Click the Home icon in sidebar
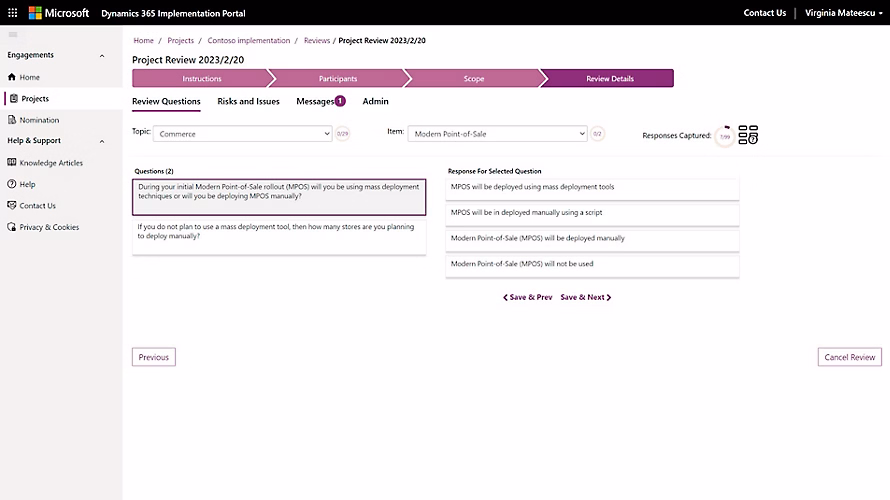The image size is (890, 500). click(x=12, y=77)
